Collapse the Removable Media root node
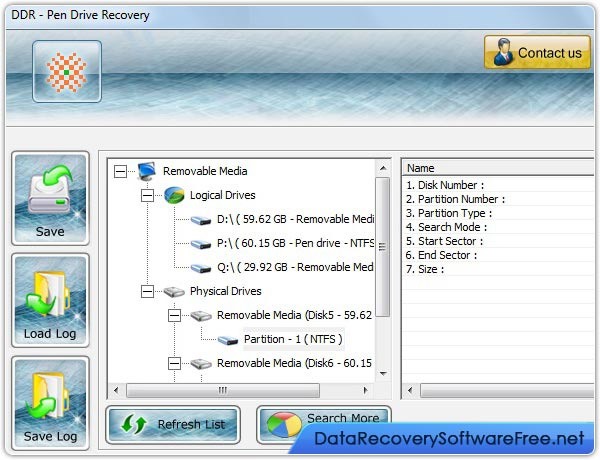This screenshot has width=600, height=460. [x=120, y=171]
